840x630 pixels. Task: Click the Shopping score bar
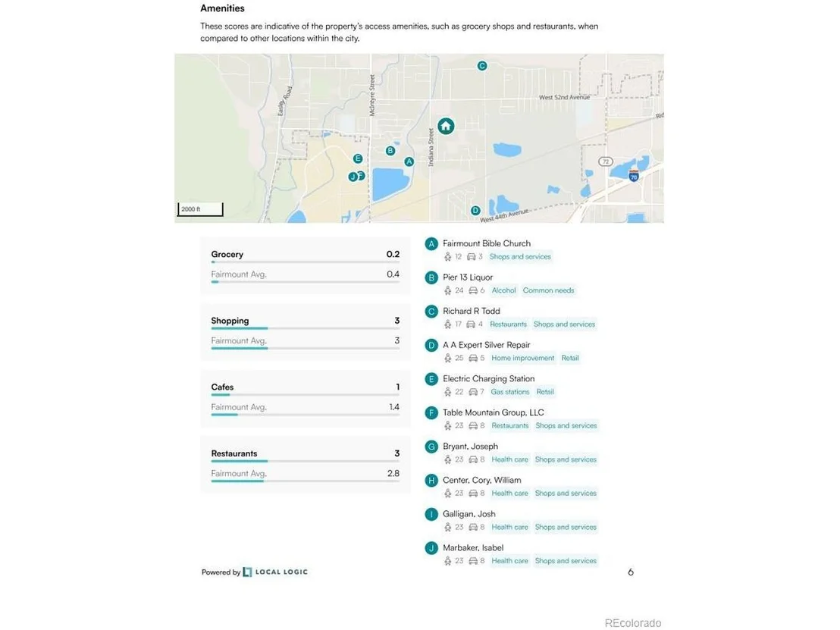click(306, 328)
